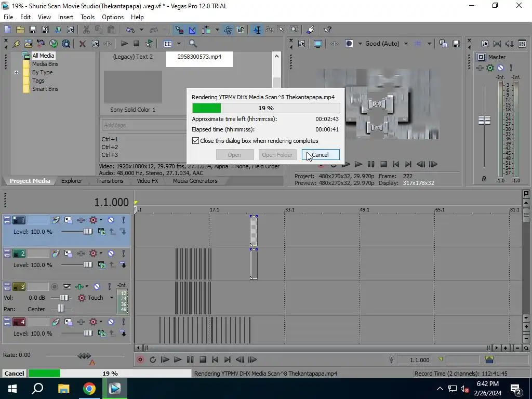Select the Envelope Edit tool icon
The height and width of the screenshot is (399, 532).
click(x=270, y=30)
